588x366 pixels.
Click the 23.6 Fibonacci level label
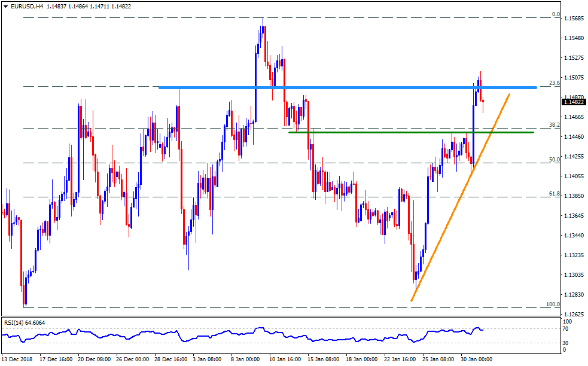pyautogui.click(x=553, y=83)
